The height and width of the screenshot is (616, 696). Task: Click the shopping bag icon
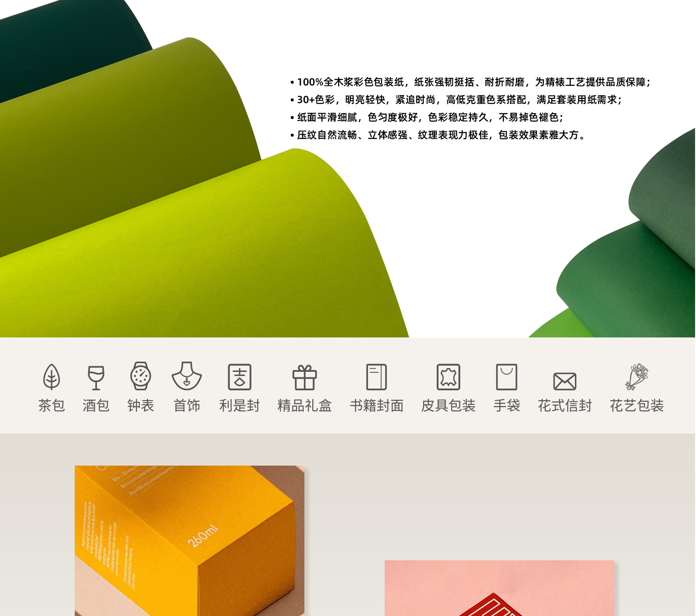tap(506, 376)
